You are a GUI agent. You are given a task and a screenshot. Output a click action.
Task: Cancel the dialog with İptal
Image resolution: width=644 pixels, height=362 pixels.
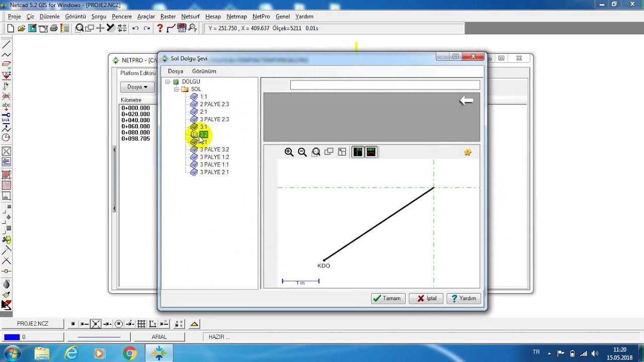tap(426, 299)
